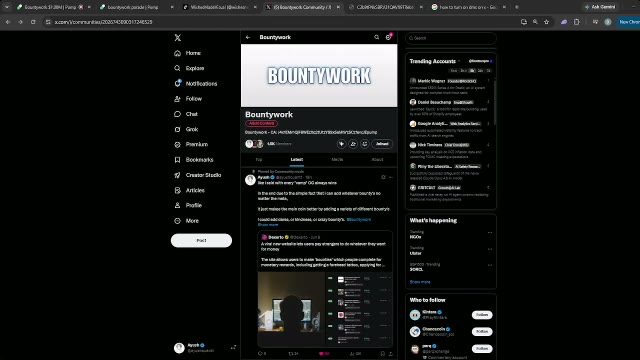Viewport: 640px width, 360px height.
Task: Open the Google search browser tab
Action: click(x=468, y=7)
